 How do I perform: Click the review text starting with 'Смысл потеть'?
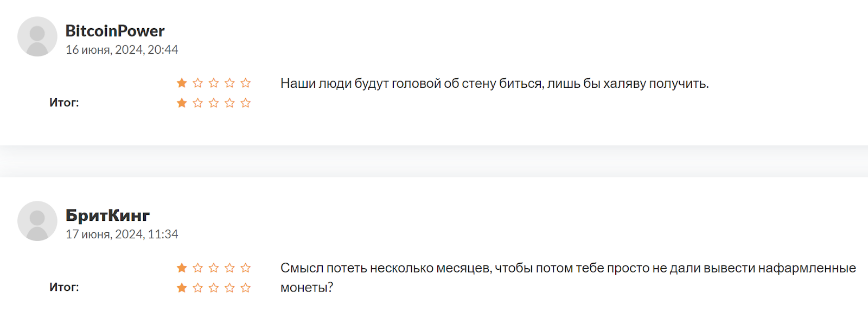(567, 268)
